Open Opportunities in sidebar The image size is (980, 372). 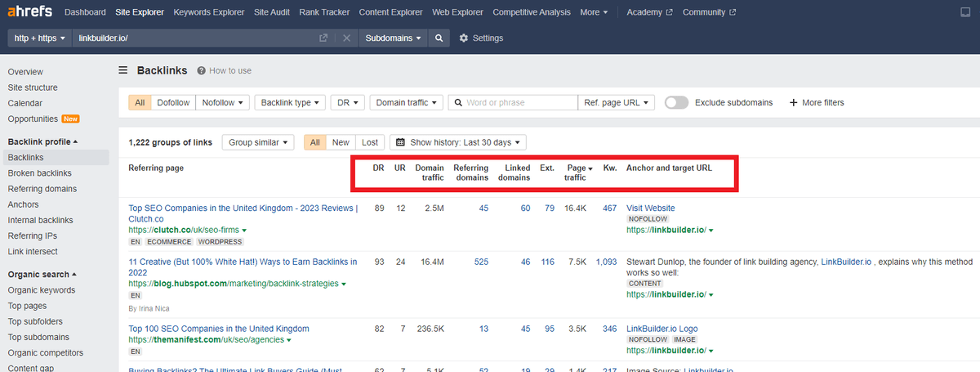click(33, 119)
